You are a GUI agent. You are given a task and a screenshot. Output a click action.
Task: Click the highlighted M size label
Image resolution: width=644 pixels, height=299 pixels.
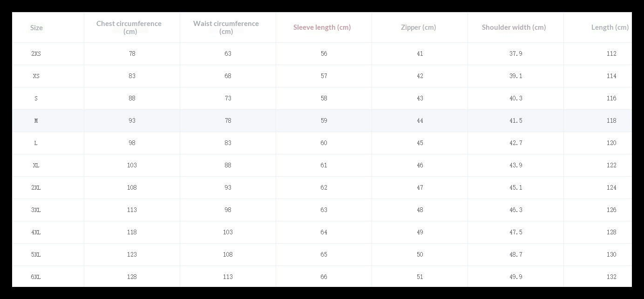pos(36,120)
